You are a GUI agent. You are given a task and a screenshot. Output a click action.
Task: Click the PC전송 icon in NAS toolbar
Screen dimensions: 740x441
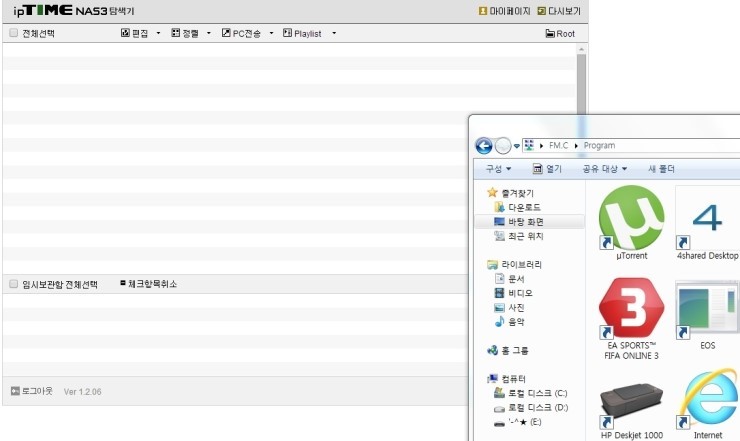point(226,33)
